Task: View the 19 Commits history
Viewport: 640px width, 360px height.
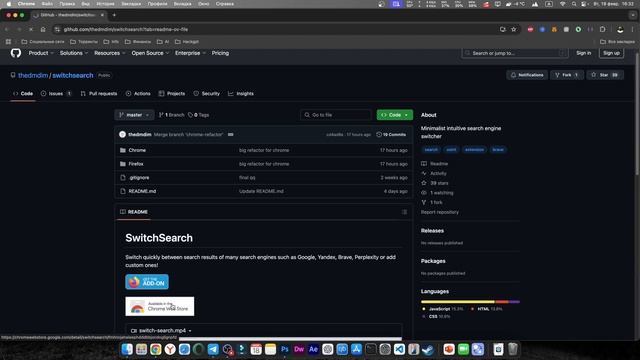Action: [x=391, y=135]
